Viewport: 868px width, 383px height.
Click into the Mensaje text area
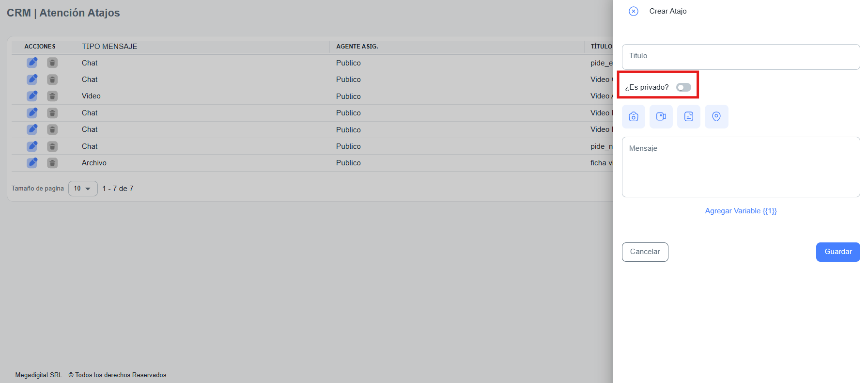741,167
